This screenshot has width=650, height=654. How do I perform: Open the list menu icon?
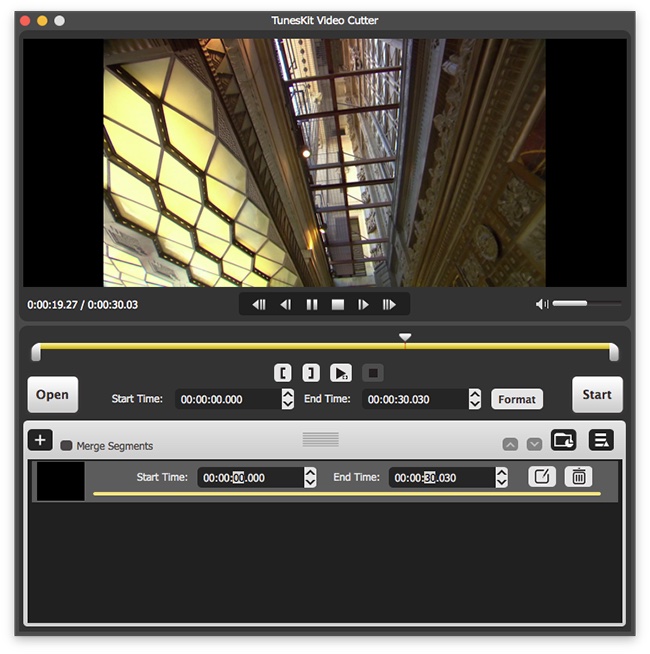point(601,440)
